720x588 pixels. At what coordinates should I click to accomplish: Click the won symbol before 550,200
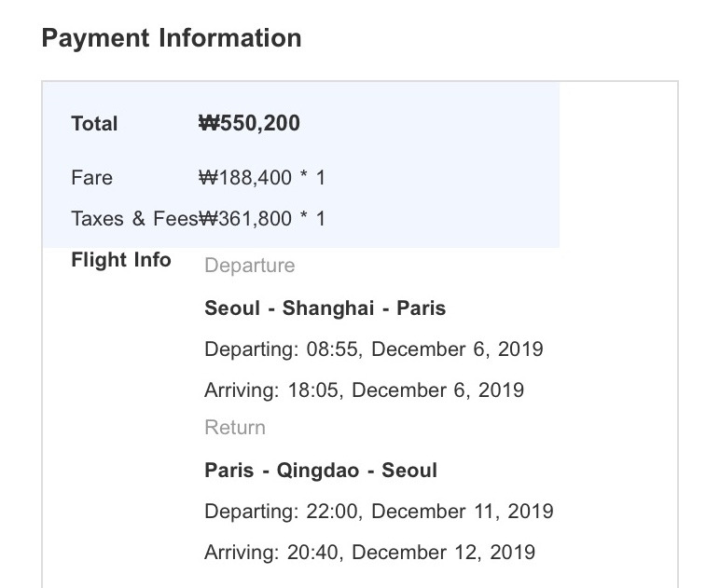(209, 123)
